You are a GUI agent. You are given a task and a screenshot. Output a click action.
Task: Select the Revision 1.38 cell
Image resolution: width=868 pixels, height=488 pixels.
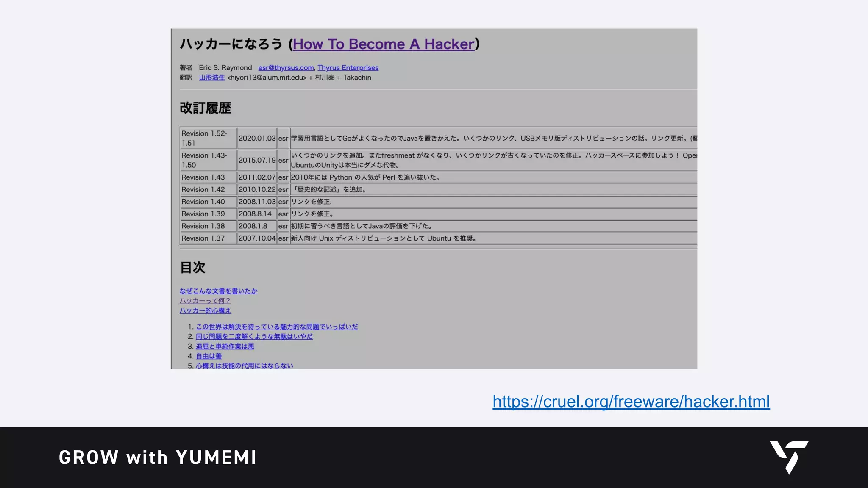tap(209, 226)
